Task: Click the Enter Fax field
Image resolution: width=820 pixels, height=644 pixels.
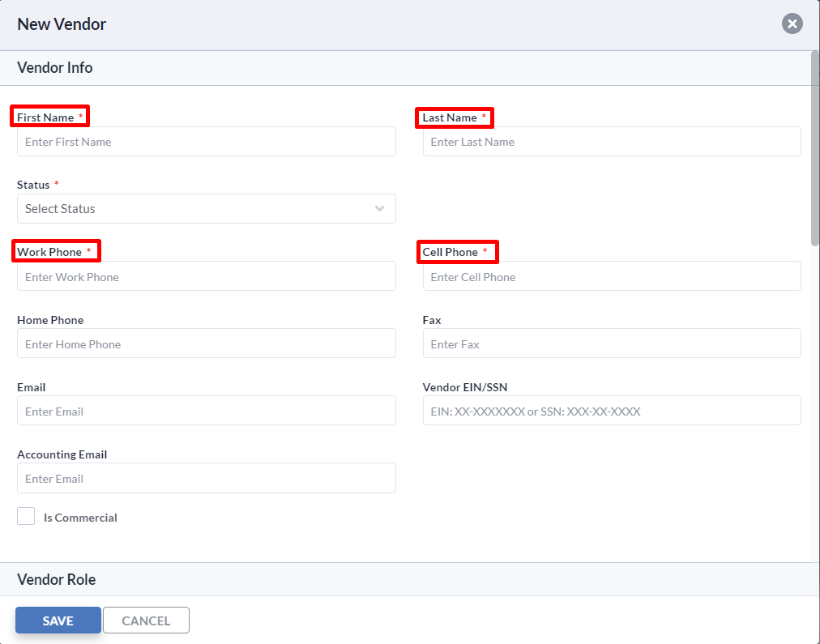Action: point(612,343)
